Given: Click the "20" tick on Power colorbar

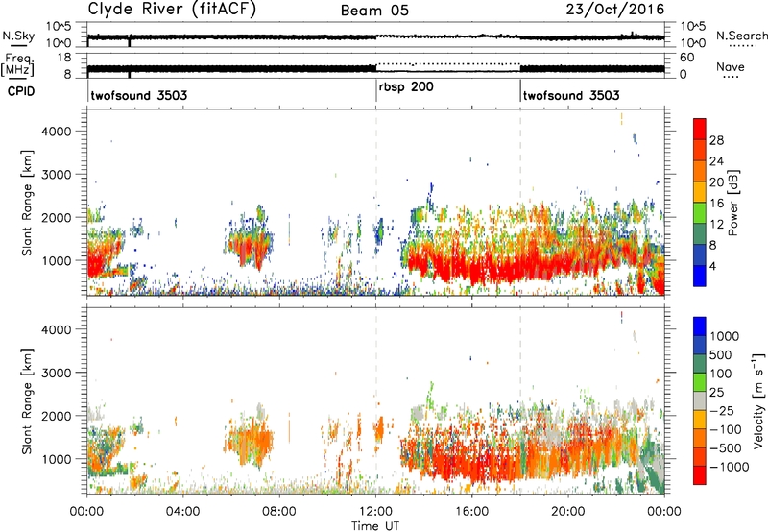Looking at the screenshot, I should [716, 182].
